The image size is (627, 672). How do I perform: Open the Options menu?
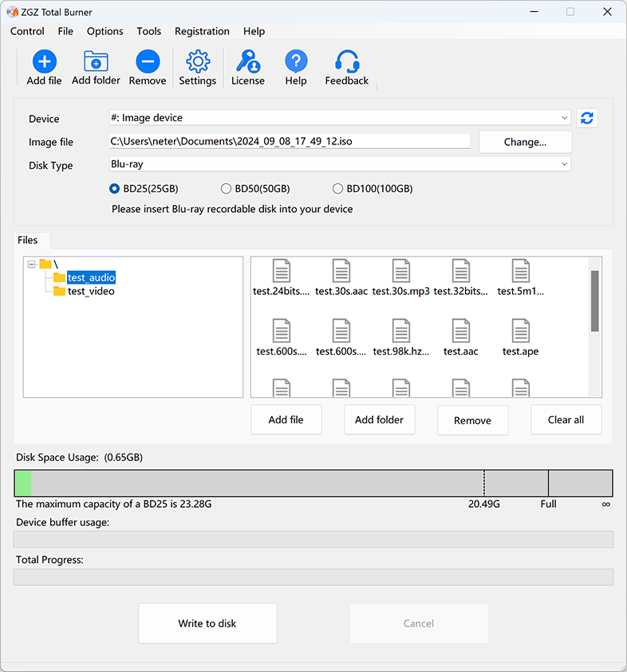105,31
